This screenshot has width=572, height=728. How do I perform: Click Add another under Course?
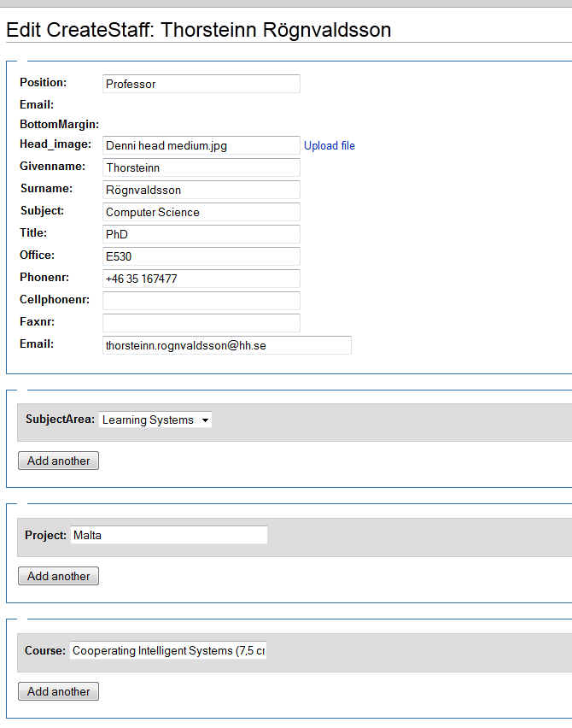(58, 691)
